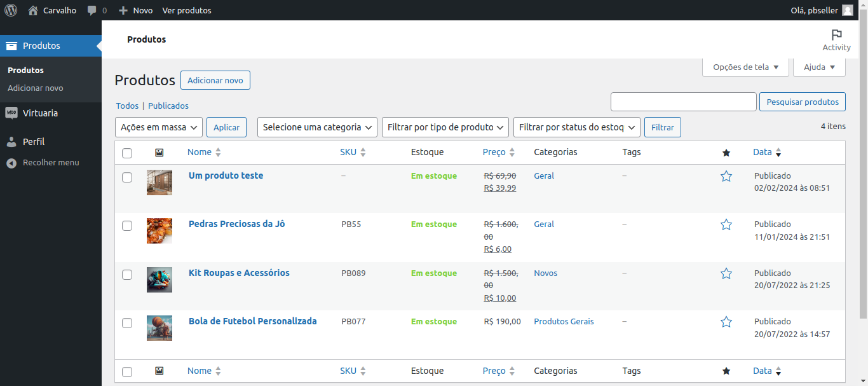Open the WordPress logo menu
Image resolution: width=868 pixels, height=386 pixels.
tap(11, 10)
